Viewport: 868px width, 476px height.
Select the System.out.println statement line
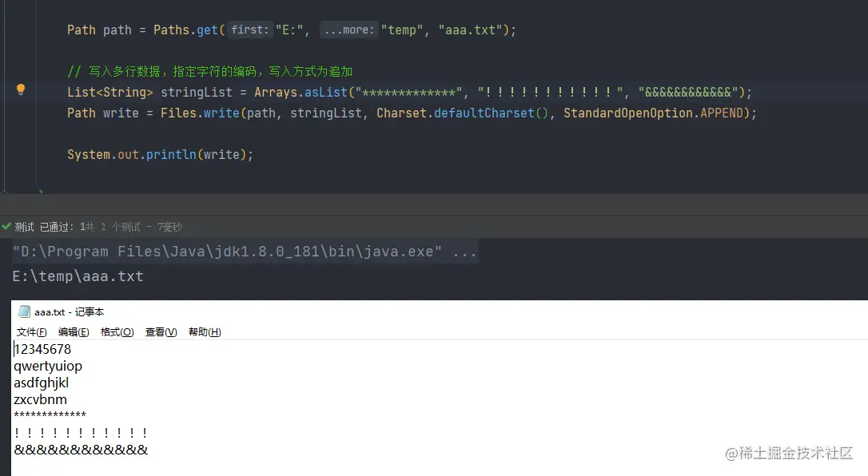tap(160, 154)
